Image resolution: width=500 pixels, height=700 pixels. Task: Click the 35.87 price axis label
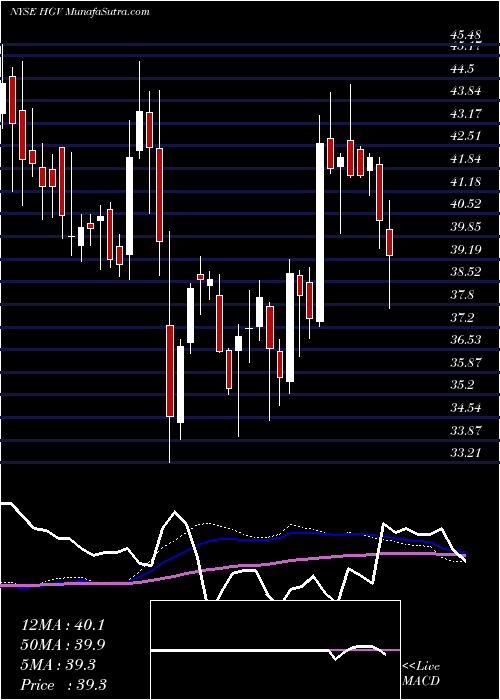[466, 362]
